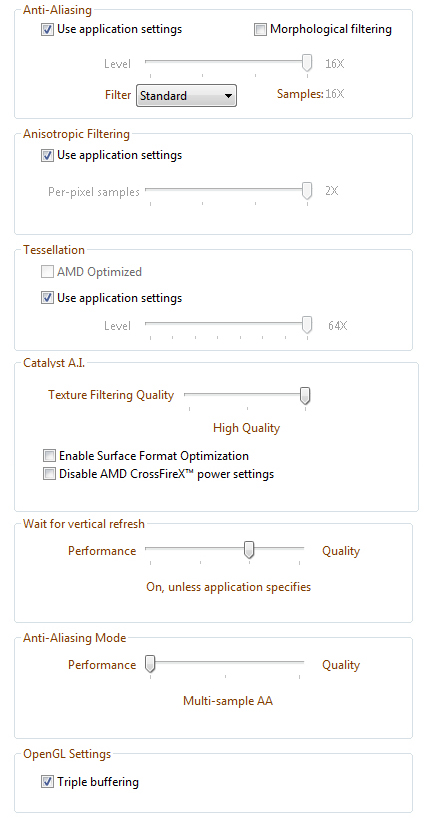439x818 pixels.
Task: Click the Filter dropdown arrow
Action: [x=228, y=96]
